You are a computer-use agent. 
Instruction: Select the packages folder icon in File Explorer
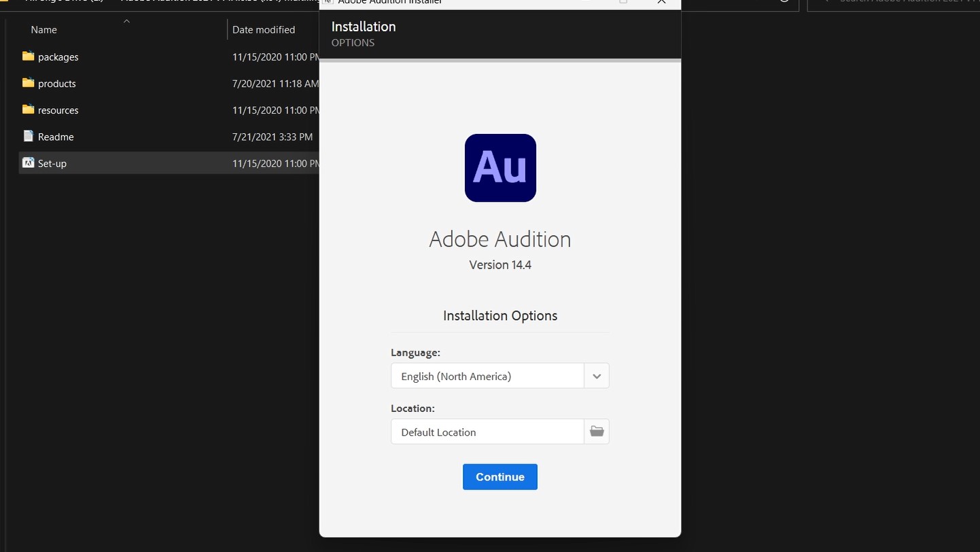click(x=28, y=56)
